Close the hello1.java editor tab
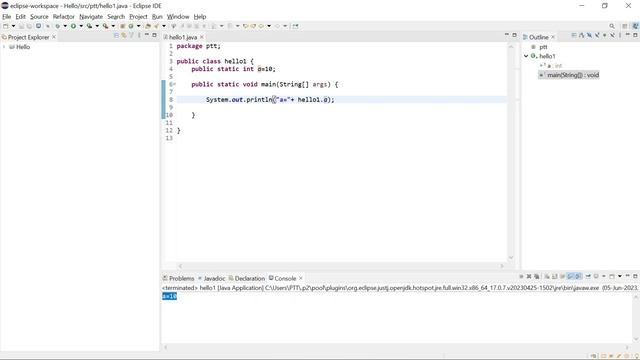640x360 pixels. [202, 37]
